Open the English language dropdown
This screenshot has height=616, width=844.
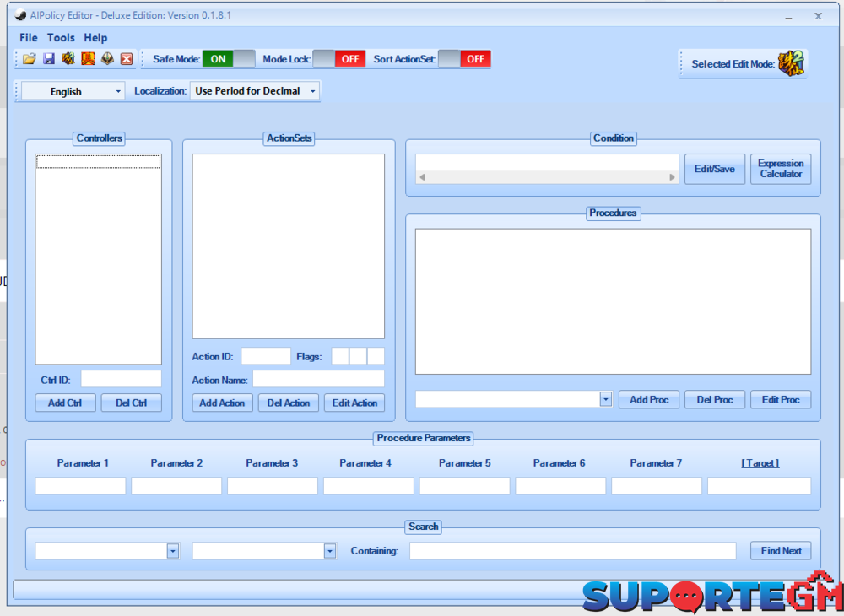[x=73, y=91]
